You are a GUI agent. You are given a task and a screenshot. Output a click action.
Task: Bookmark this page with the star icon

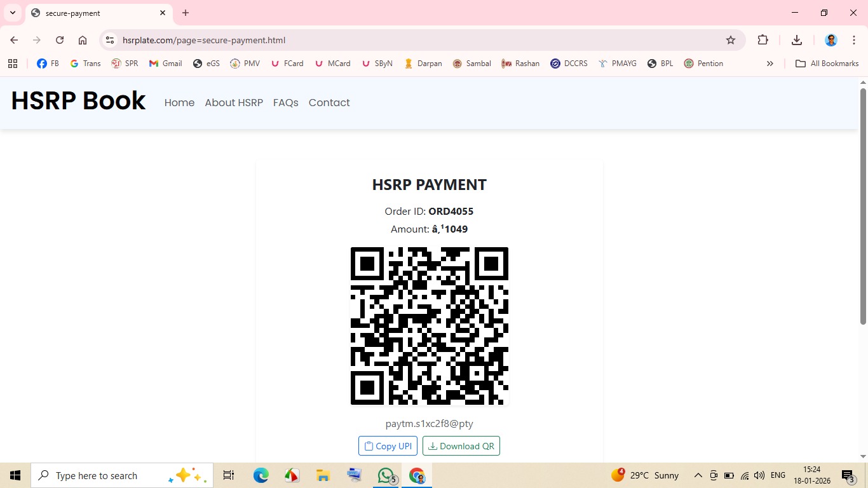(x=731, y=40)
